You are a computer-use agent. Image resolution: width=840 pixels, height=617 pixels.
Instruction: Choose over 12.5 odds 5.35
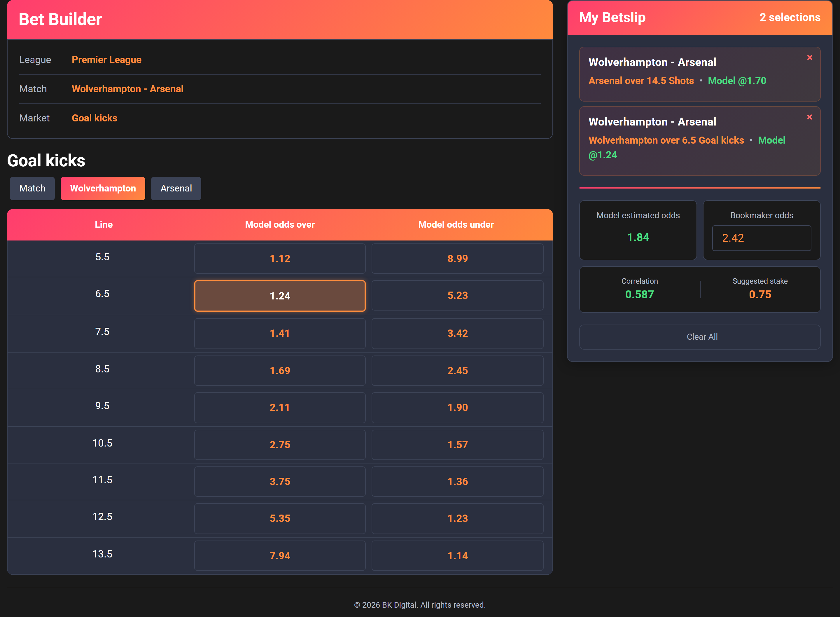(x=280, y=518)
